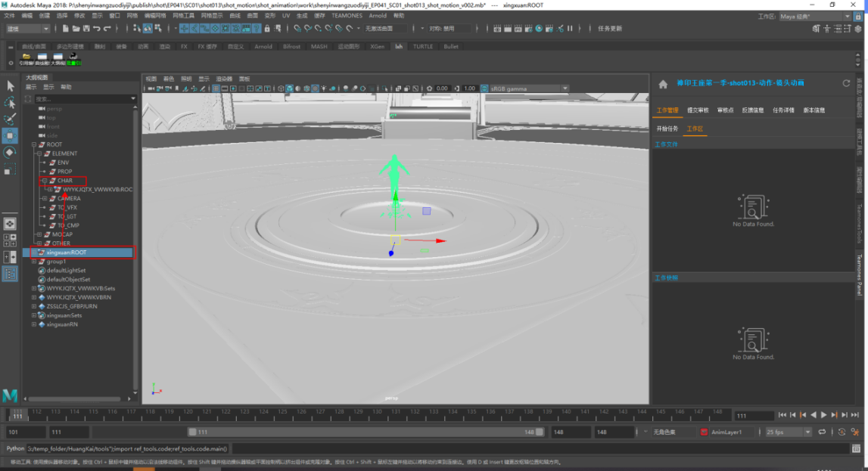Image resolution: width=868 pixels, height=471 pixels.
Task: Click the home icon in Teamones panel
Action: 663,84
